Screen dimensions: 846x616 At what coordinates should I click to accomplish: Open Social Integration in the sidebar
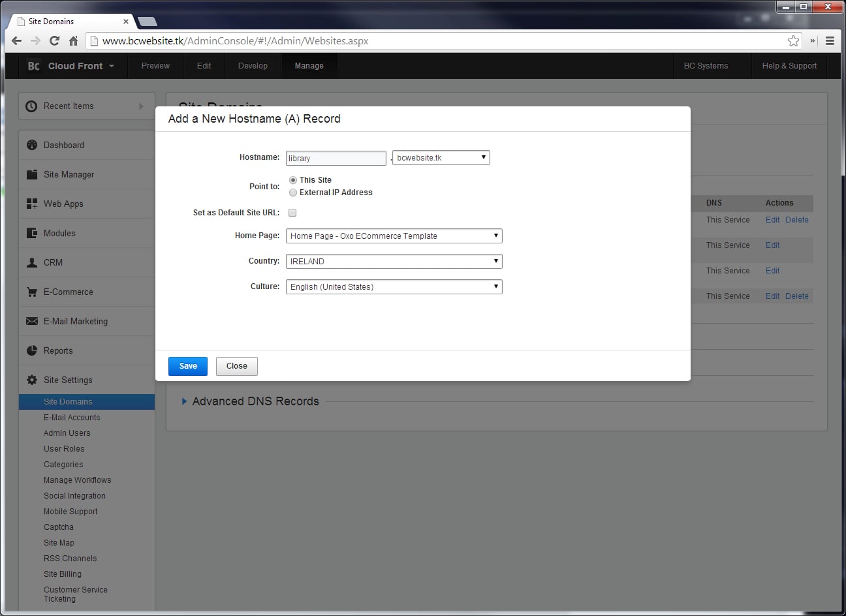(x=74, y=496)
